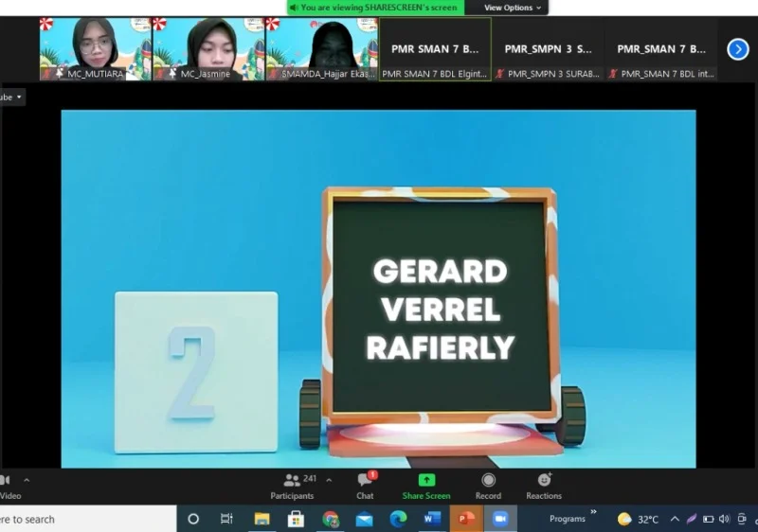Open Microsoft Edge from the taskbar
Image resolution: width=758 pixels, height=532 pixels.
coord(398,519)
